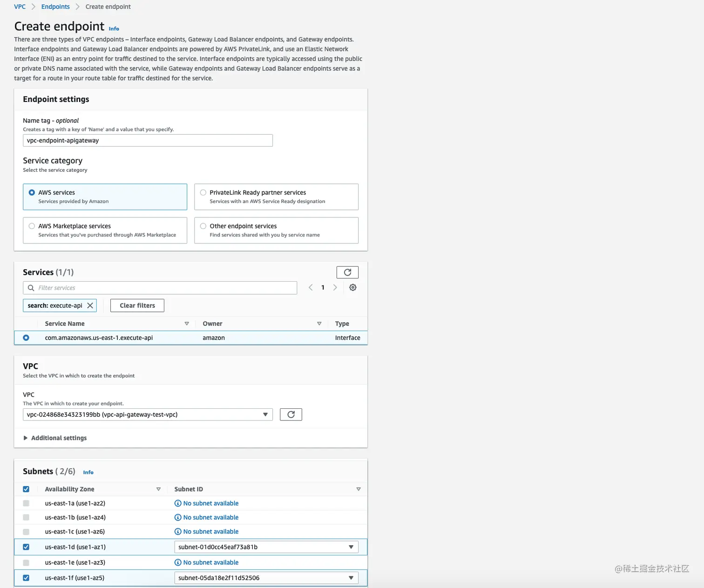Sort subnets by Subnet ID arrow
Screen dimensions: 704x588
(x=359, y=489)
